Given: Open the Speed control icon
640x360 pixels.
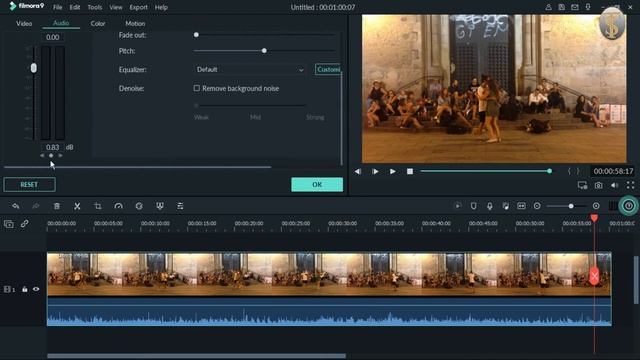Looking at the screenshot, I should click(x=118, y=206).
